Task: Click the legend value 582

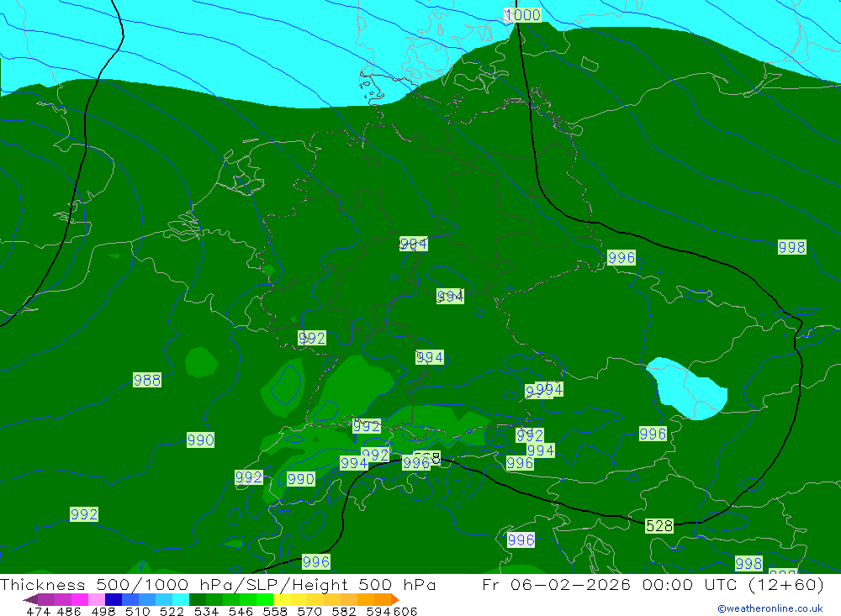Action: pos(344,611)
